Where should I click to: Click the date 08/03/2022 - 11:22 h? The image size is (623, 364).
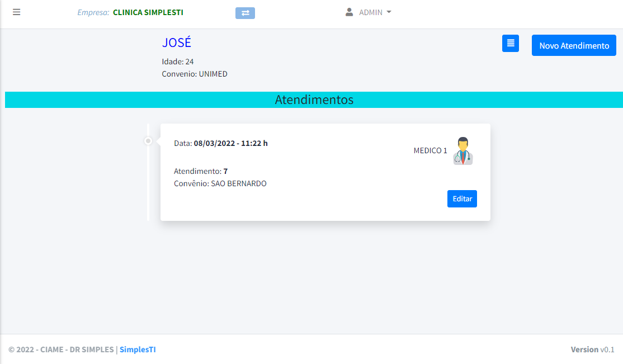click(230, 143)
